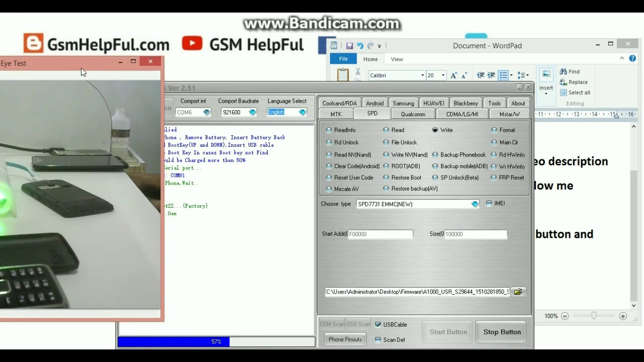Open the line spacing options in WordPad
The image size is (644, 362).
click(523, 75)
